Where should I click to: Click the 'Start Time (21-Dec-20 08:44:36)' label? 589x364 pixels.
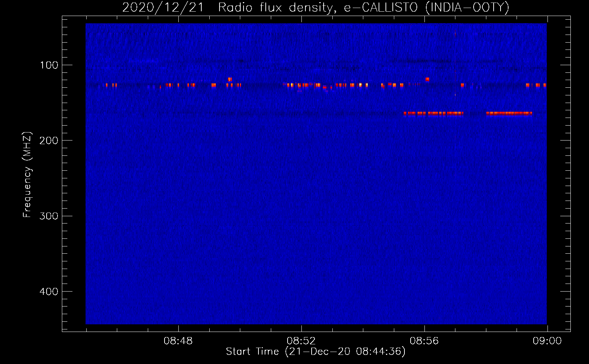click(x=316, y=352)
